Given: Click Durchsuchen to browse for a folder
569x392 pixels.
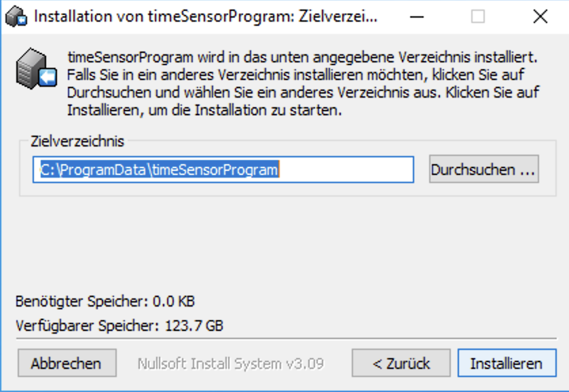Looking at the screenshot, I should [x=483, y=169].
